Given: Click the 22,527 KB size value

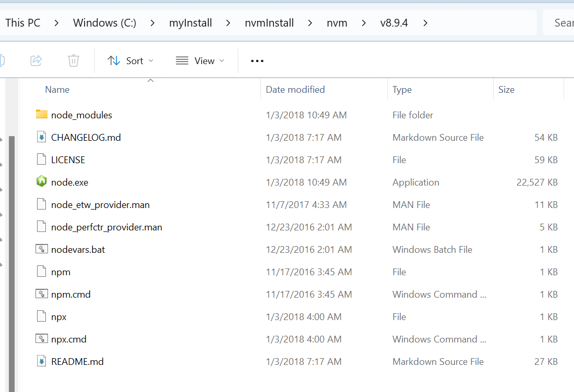Looking at the screenshot, I should click(x=537, y=182).
